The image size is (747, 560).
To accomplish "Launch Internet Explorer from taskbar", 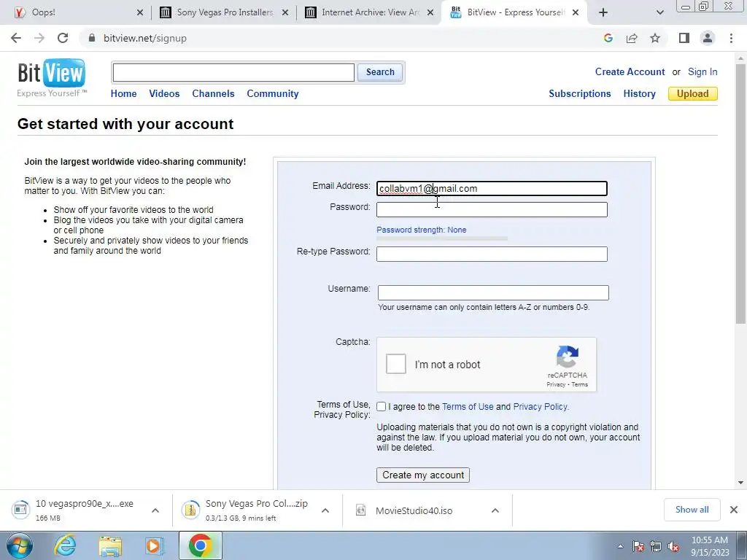I will (x=65, y=545).
